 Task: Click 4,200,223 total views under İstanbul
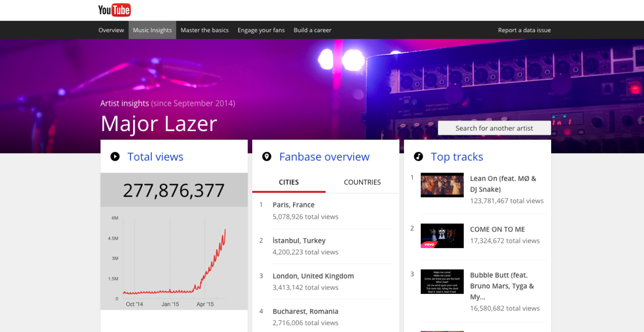point(305,252)
